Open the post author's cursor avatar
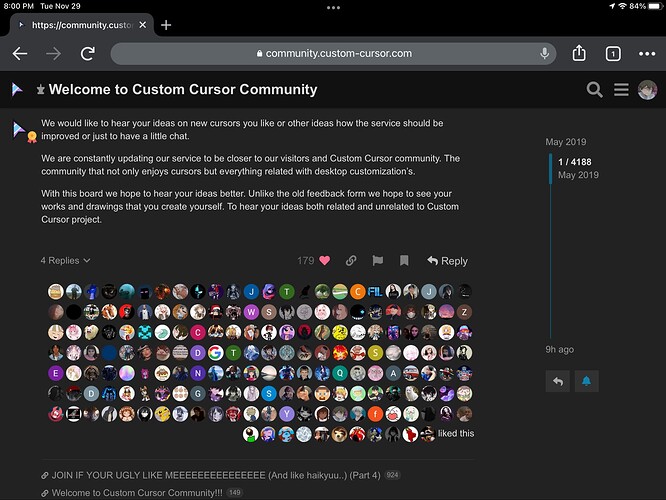 click(19, 129)
